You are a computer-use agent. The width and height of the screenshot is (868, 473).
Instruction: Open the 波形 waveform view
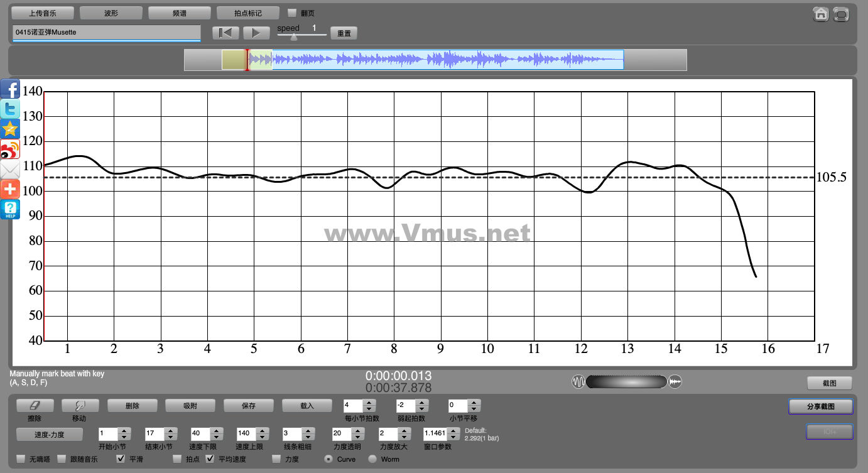pyautogui.click(x=111, y=13)
